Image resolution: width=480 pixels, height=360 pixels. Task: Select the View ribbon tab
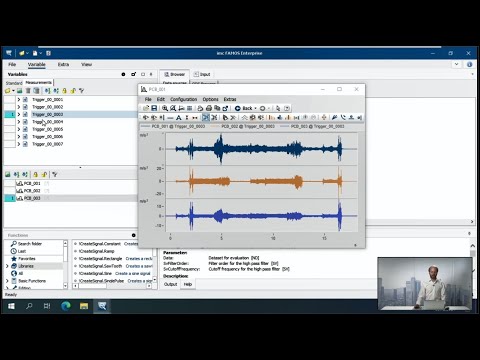tap(86, 64)
